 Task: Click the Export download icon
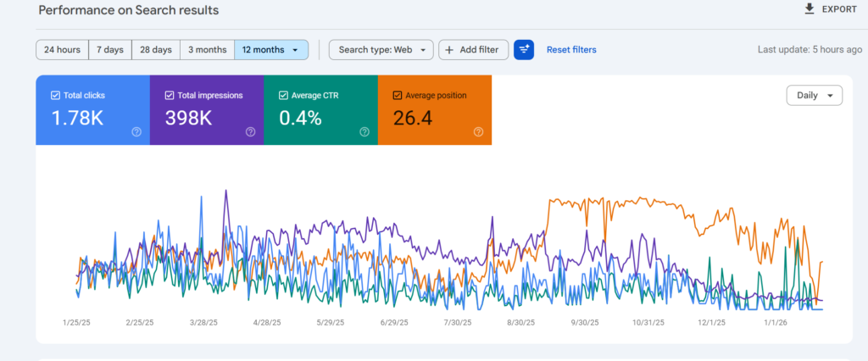pyautogui.click(x=809, y=9)
